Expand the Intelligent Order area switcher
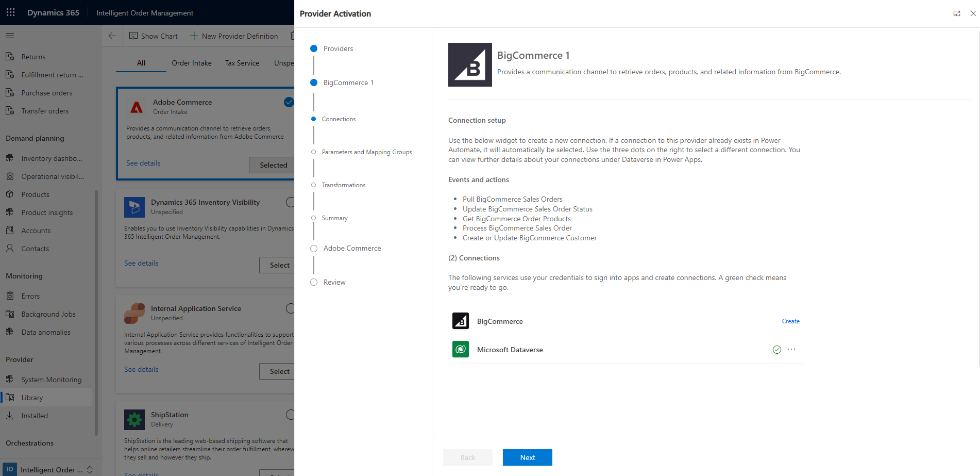The image size is (980, 476). click(90, 470)
